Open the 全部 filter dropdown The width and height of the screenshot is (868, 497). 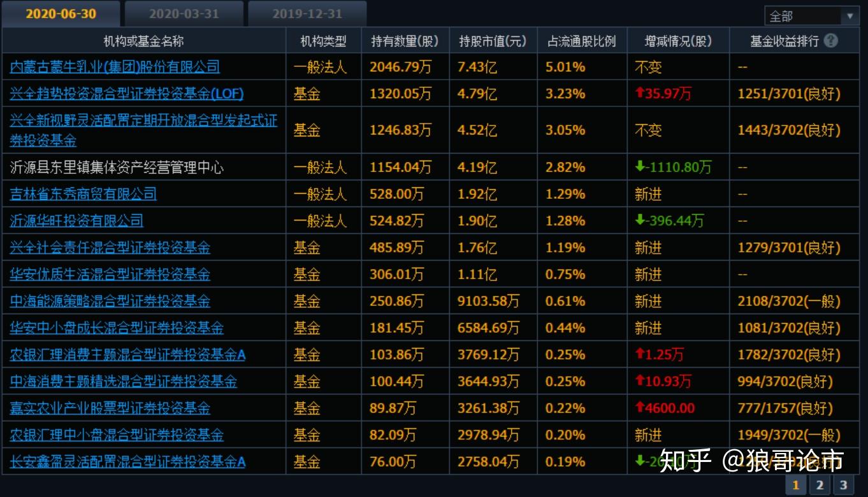(811, 16)
